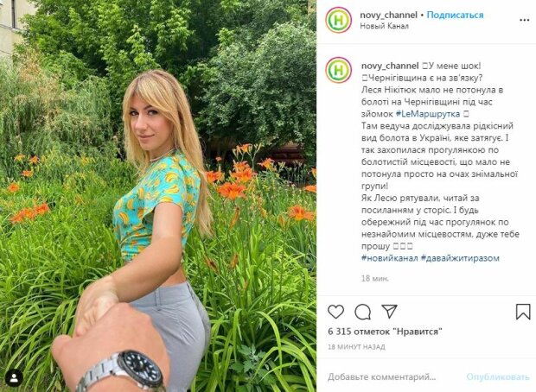Like the post with the heart icon
This screenshot has width=536, height=392.
(x=335, y=312)
